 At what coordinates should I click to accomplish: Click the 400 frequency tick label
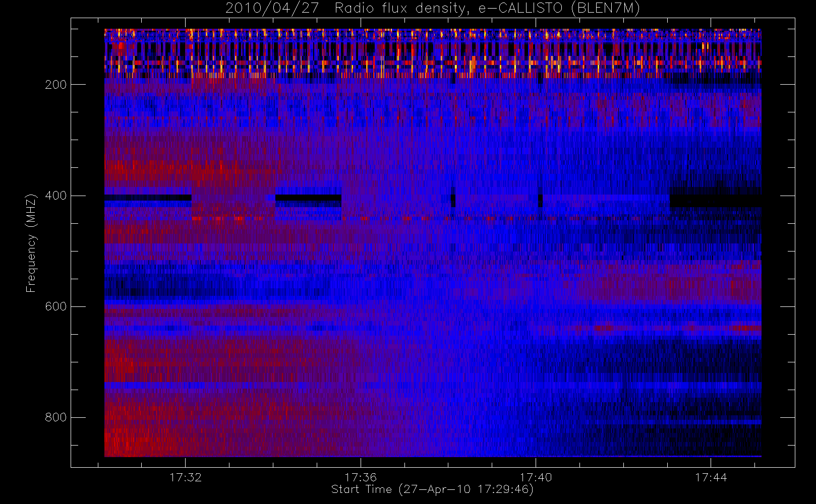point(55,196)
